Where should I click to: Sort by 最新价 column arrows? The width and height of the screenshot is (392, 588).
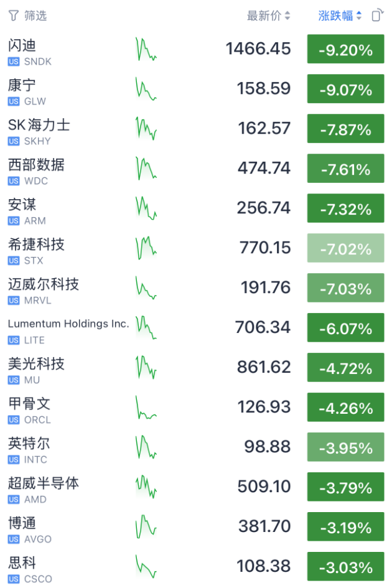(287, 16)
